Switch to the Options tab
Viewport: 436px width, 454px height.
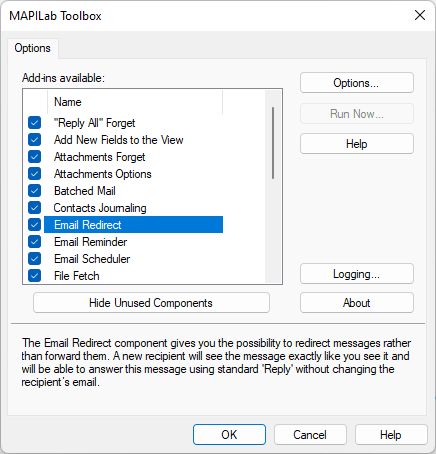click(x=33, y=48)
